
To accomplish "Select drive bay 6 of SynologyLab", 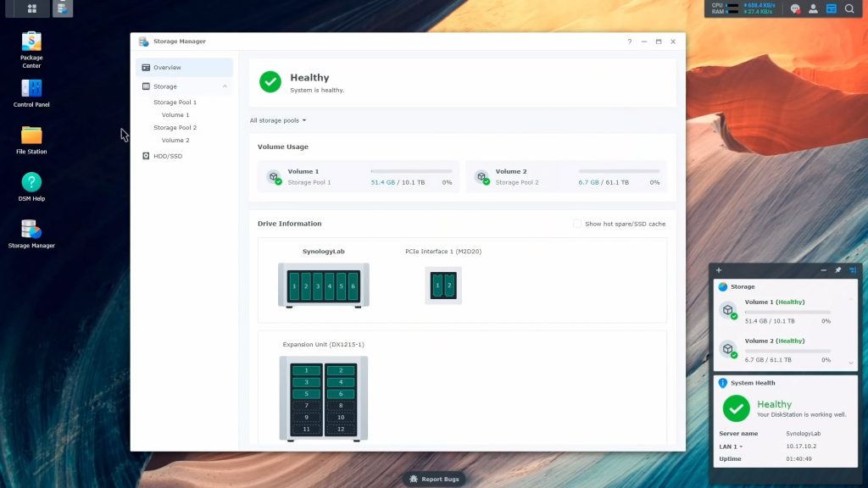I will click(353, 286).
